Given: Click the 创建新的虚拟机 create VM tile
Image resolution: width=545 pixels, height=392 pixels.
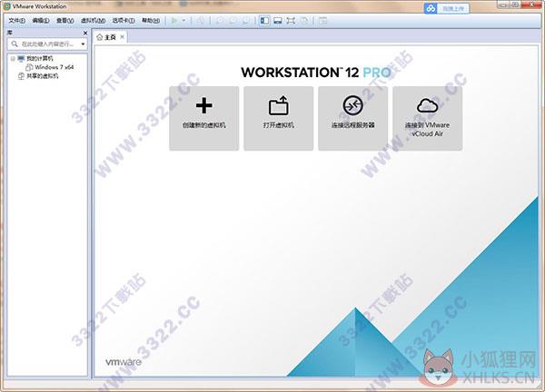Looking at the screenshot, I should [x=204, y=118].
